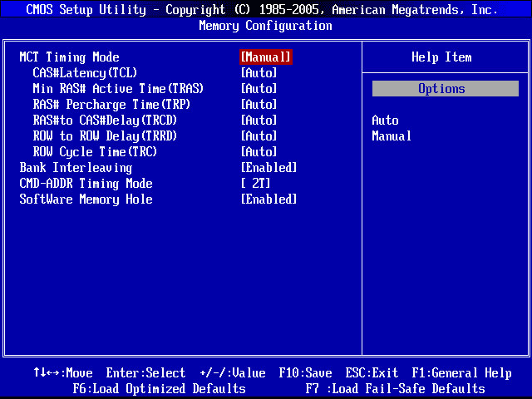Click the ROW to ROW Delay(TRRD) label
532x399 pixels.
[x=105, y=136]
